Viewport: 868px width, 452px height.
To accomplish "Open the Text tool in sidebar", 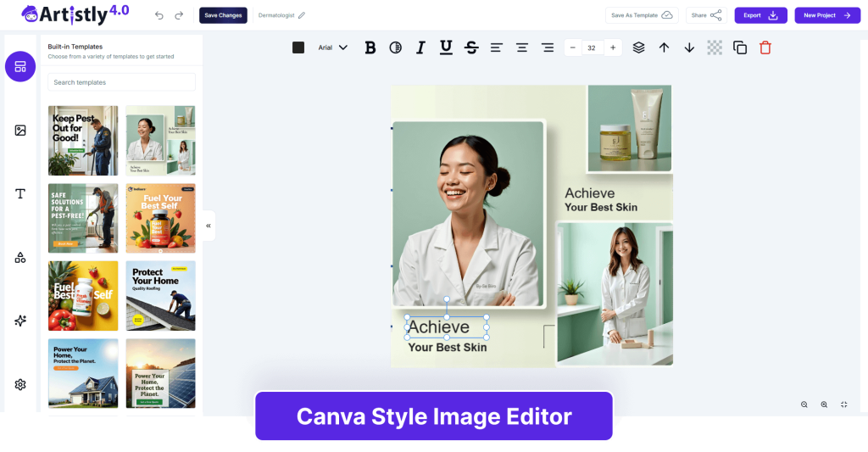I will pos(20,193).
